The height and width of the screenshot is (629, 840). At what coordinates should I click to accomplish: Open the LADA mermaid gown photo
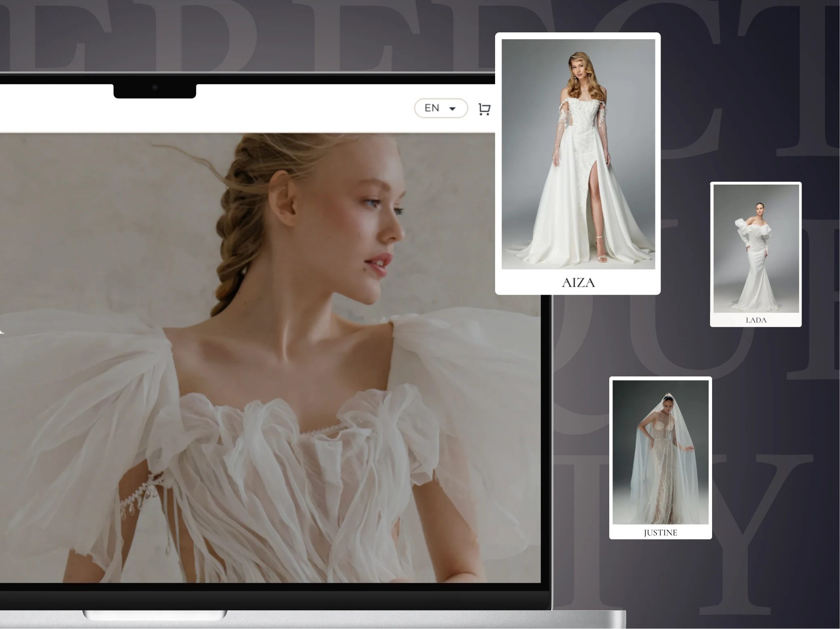tap(756, 248)
